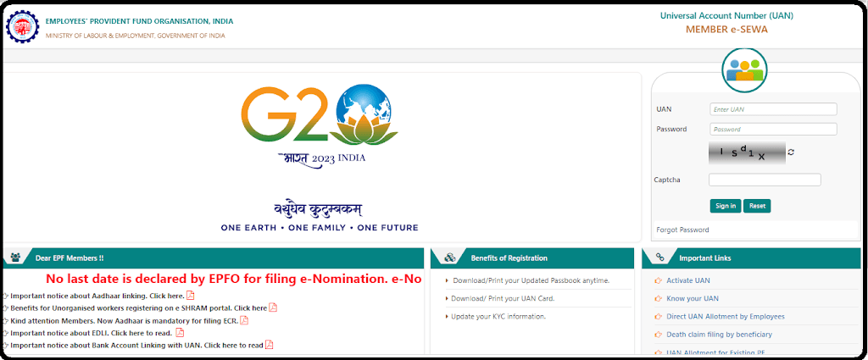Click the Reset button
The image size is (868, 360).
point(757,206)
